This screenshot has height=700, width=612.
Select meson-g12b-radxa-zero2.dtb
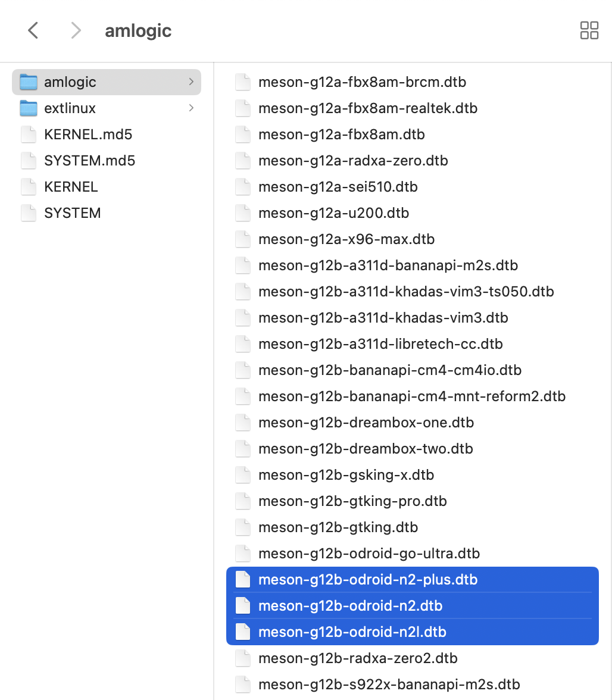[358, 658]
